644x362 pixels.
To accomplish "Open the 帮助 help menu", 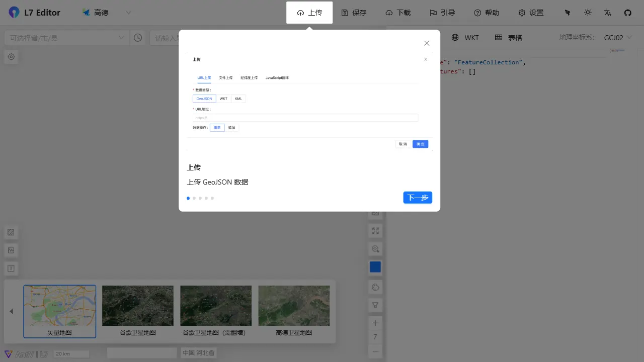I will 487,13.
